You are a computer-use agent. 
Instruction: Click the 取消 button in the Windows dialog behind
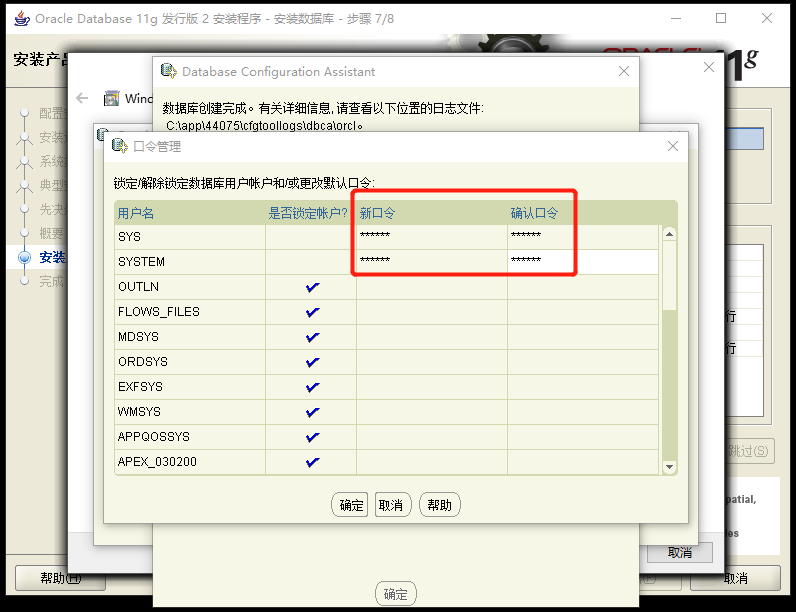pyautogui.click(x=680, y=552)
